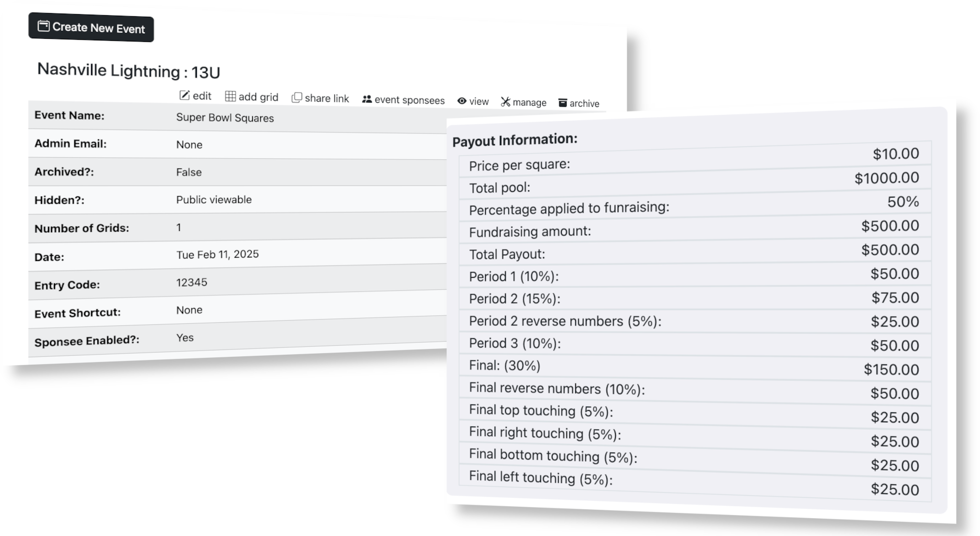
Task: Click the manage tools icon
Action: (x=505, y=102)
